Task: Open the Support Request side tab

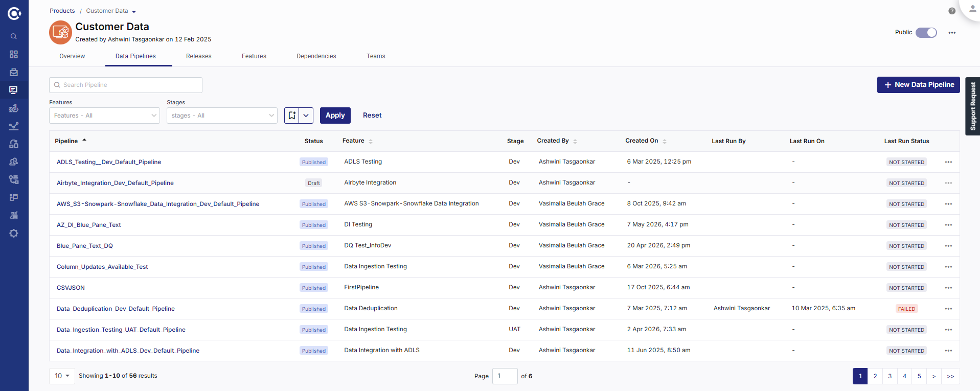Action: tap(972, 106)
